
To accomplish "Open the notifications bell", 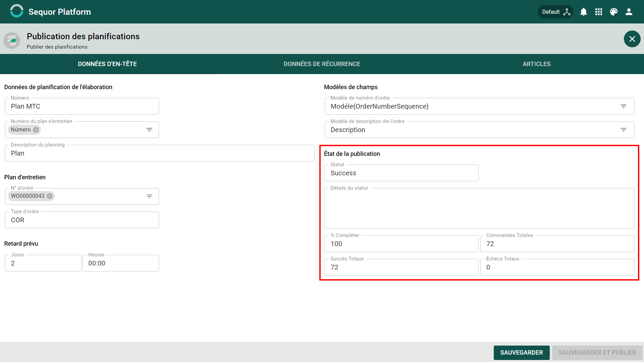I will (x=584, y=12).
